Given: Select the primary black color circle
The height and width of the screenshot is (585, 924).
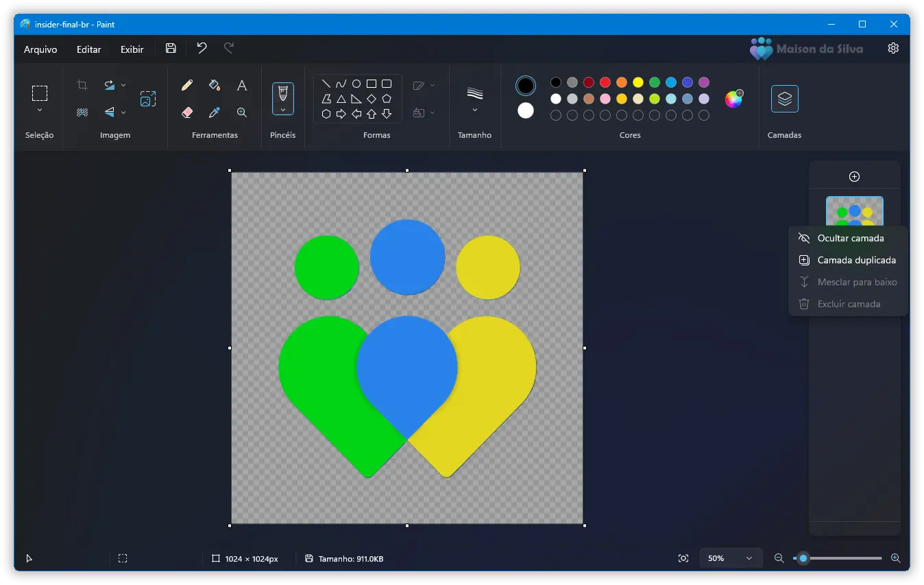Looking at the screenshot, I should [x=526, y=86].
